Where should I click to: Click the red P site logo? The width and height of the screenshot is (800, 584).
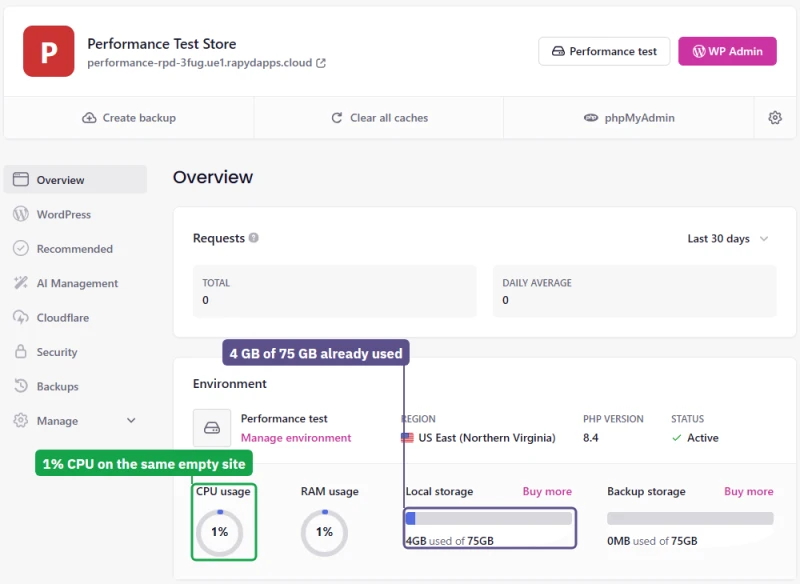48,51
